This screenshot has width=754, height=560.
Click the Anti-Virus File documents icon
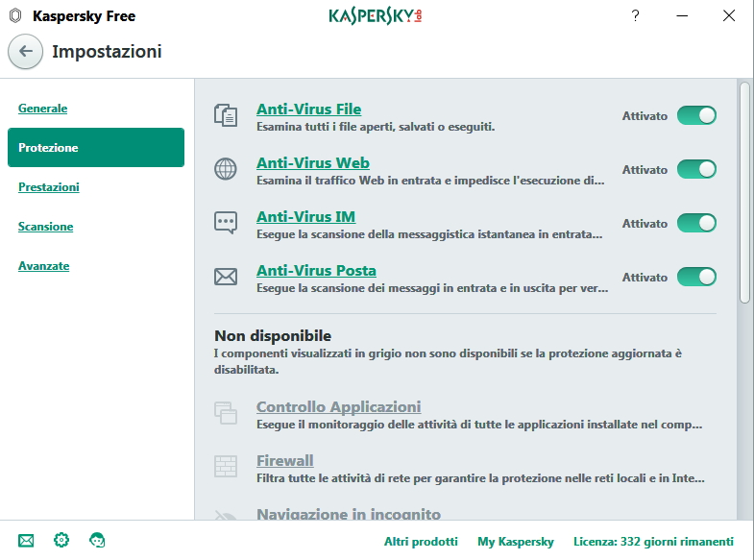point(226,115)
